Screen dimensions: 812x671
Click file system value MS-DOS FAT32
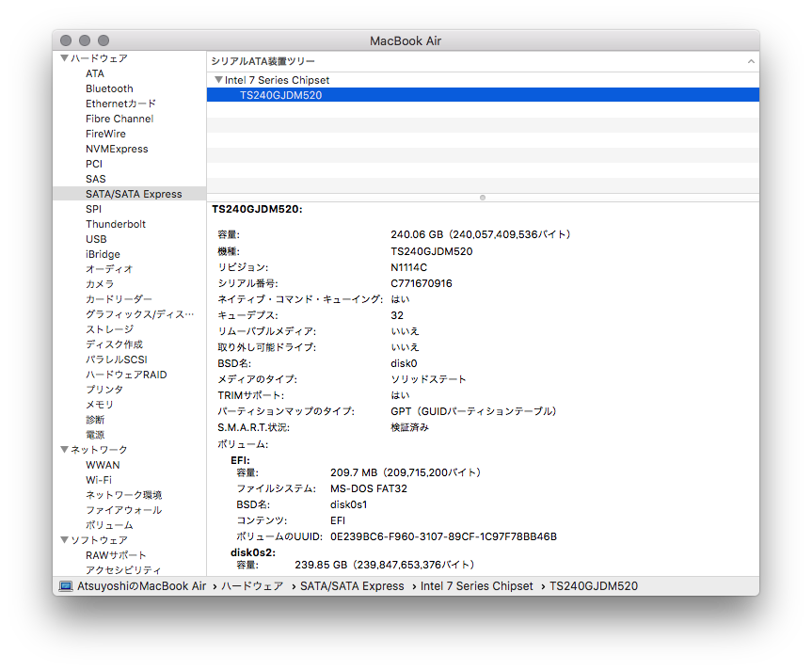tap(369, 488)
